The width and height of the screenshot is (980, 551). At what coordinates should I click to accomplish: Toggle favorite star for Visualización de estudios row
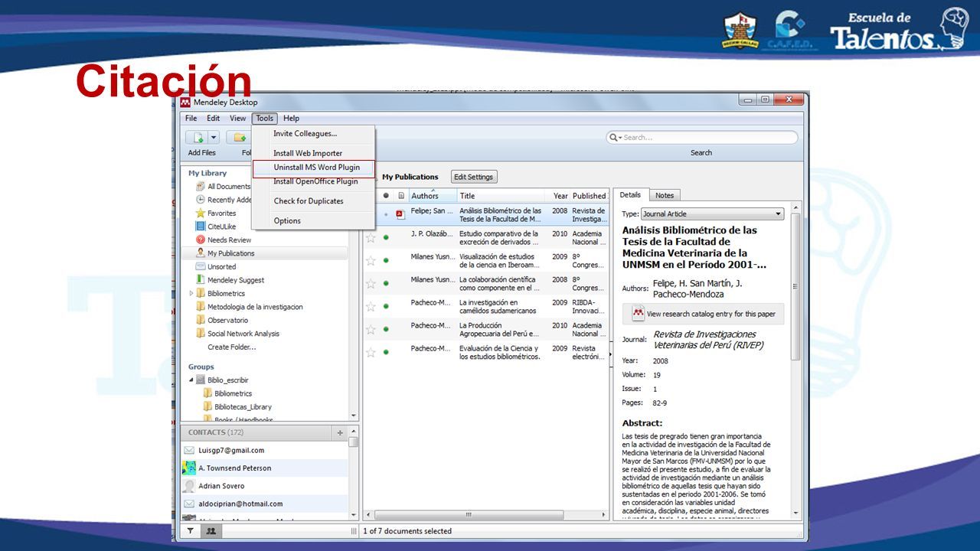point(371,260)
